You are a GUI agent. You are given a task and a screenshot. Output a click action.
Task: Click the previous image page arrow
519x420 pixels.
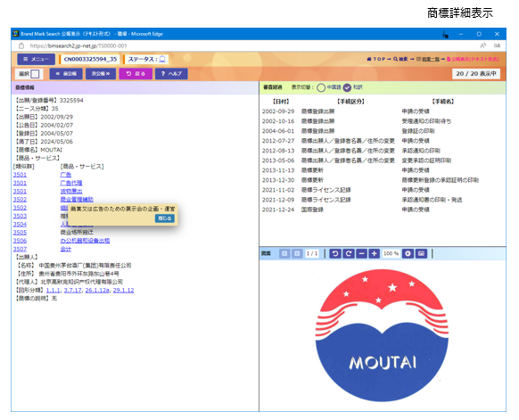point(284,254)
